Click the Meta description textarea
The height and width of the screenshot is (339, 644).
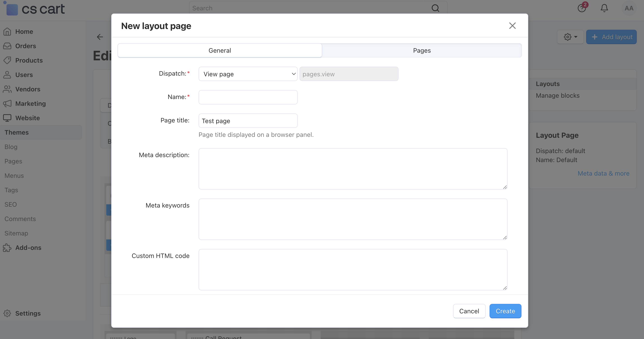(353, 169)
